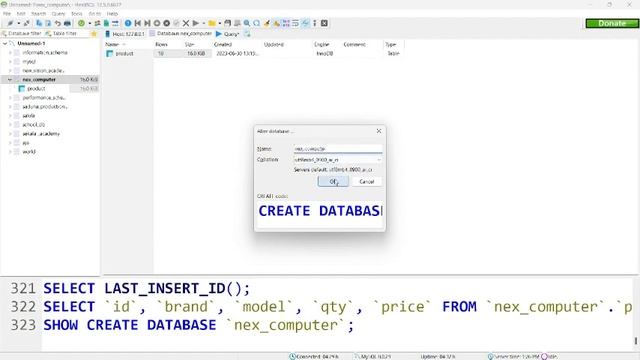
Task: Click the SELECT LAST_INSERT_ID() log line
Action: [x=147, y=289]
